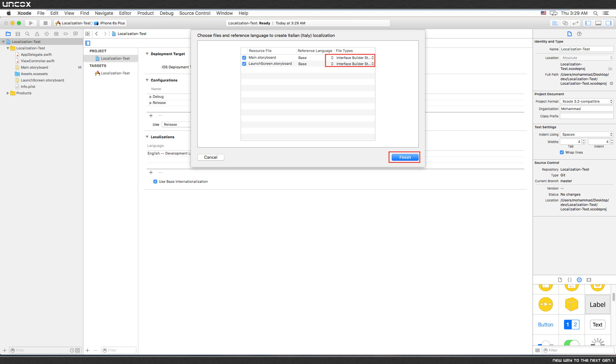Select the Standard editor toolbar icon
The height and width of the screenshot is (364, 616).
(554, 23)
